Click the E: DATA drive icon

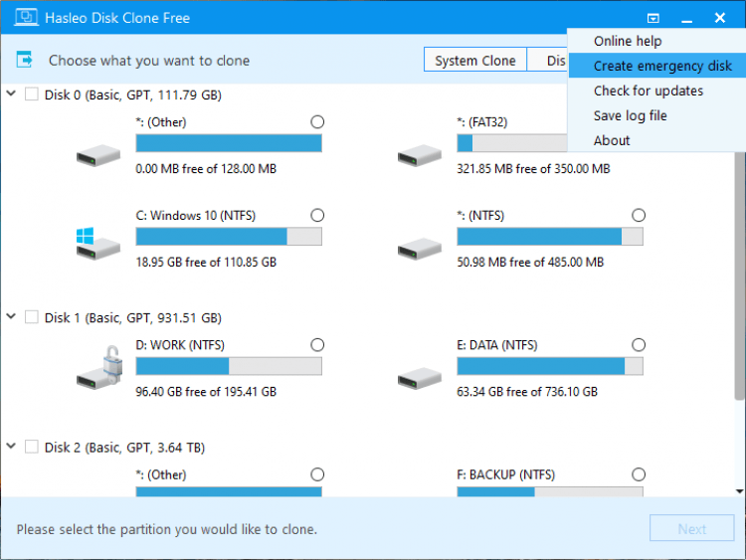click(419, 374)
